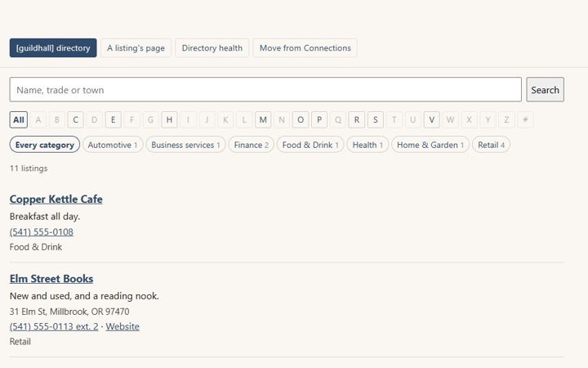Open the Copper Kettle Cafe listing

tap(56, 199)
